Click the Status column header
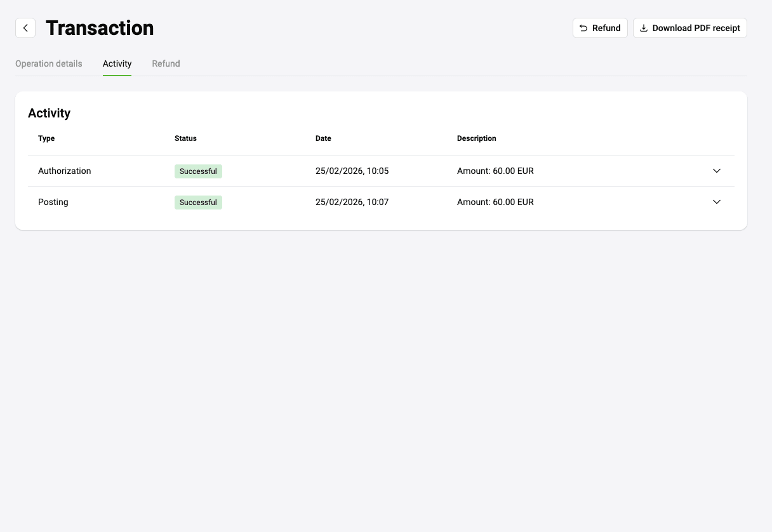 tap(185, 138)
